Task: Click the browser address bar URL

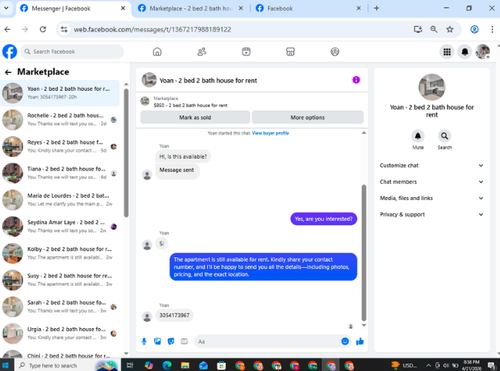Action: (152, 29)
